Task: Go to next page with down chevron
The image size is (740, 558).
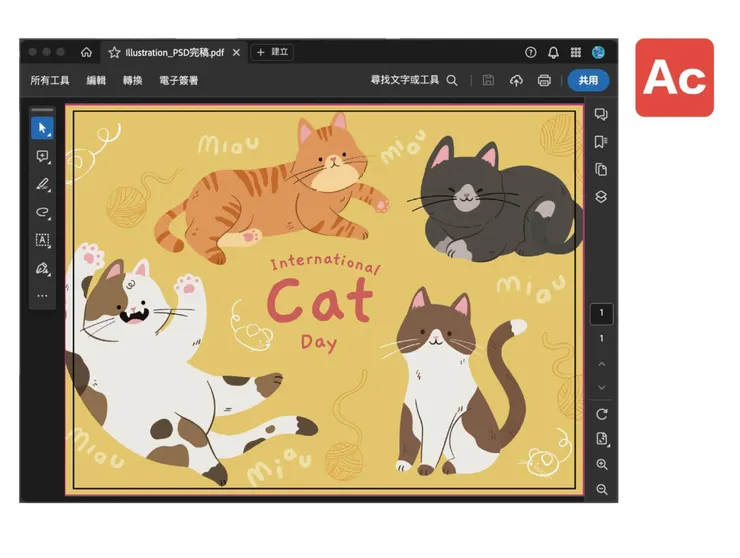Action: (601, 387)
